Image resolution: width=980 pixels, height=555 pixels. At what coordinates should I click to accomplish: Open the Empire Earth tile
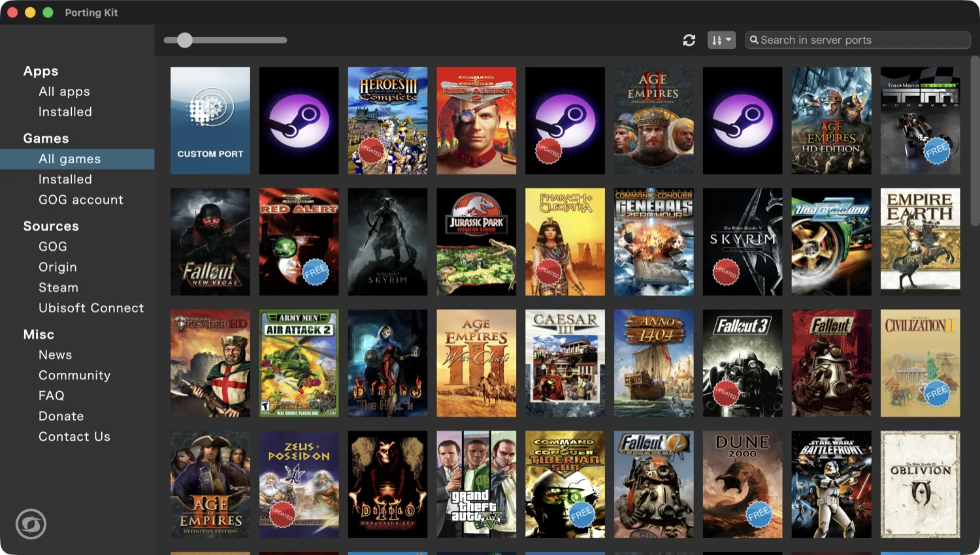[x=920, y=242]
